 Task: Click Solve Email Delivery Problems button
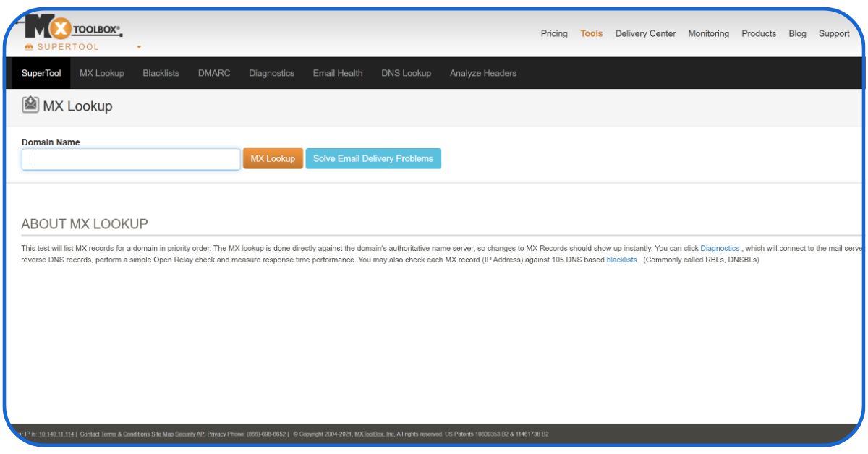pyautogui.click(x=373, y=159)
